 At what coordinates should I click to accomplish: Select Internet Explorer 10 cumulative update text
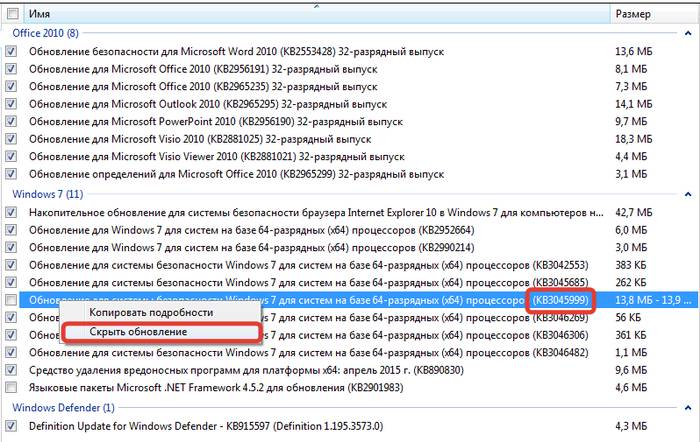316,213
